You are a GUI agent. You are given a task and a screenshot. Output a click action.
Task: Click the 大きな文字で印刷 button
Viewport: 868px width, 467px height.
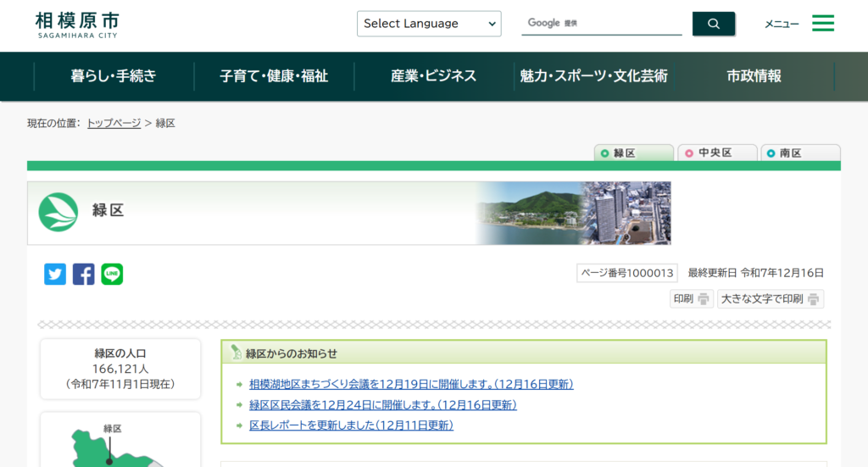click(770, 299)
